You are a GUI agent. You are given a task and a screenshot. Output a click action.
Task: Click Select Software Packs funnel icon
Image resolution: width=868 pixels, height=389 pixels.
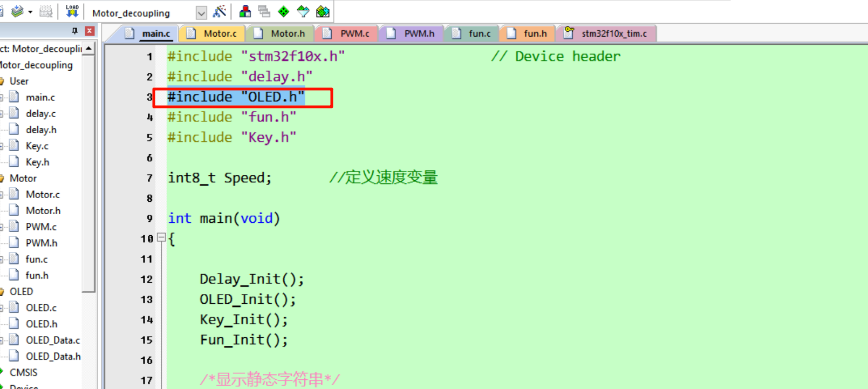[x=303, y=11]
